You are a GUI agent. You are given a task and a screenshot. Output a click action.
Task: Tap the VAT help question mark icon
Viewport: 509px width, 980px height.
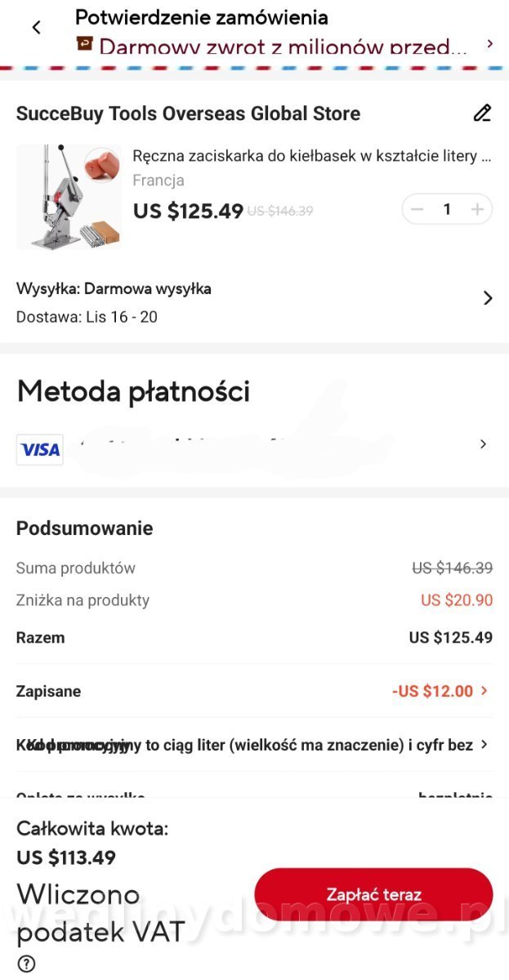pyautogui.click(x=26, y=964)
